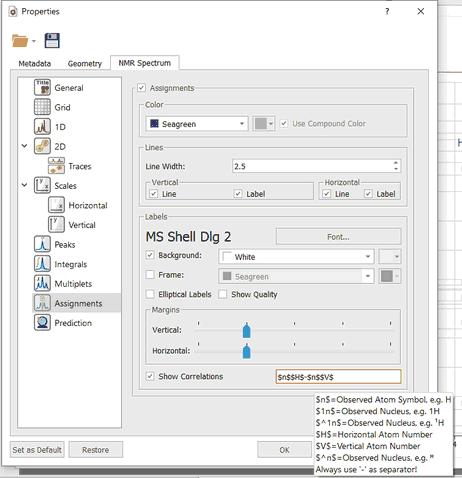The width and height of the screenshot is (462, 478).
Task: Select the Prediction icon
Action: point(42,323)
